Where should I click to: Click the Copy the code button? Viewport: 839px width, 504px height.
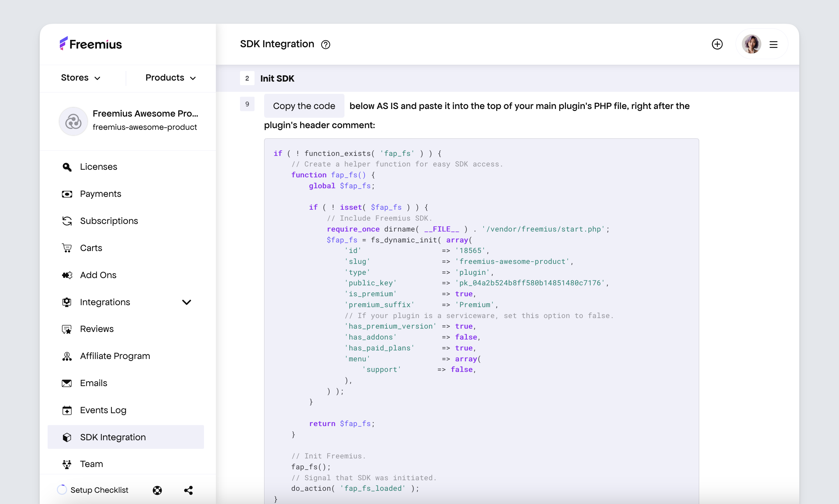(304, 106)
